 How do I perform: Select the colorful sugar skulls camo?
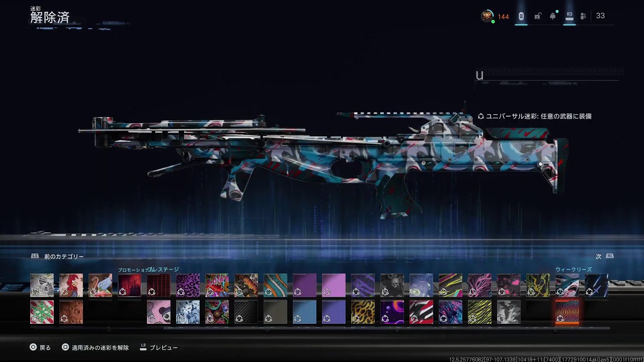coord(217,312)
